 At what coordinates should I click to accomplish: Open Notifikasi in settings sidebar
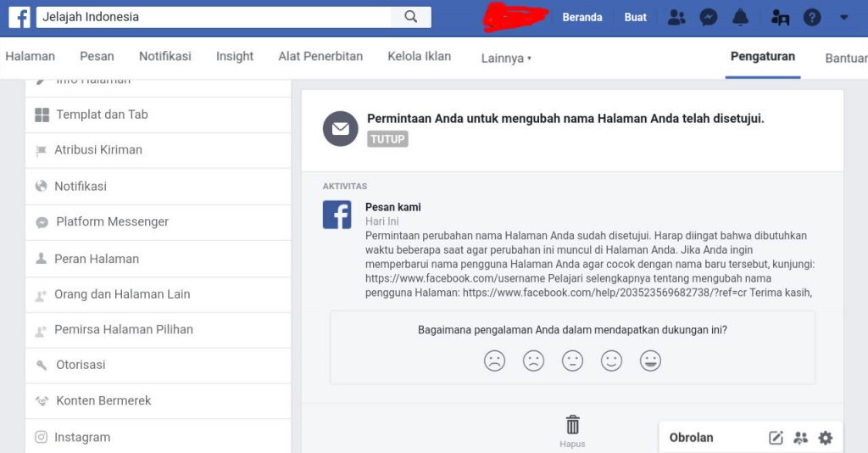[x=158, y=186]
